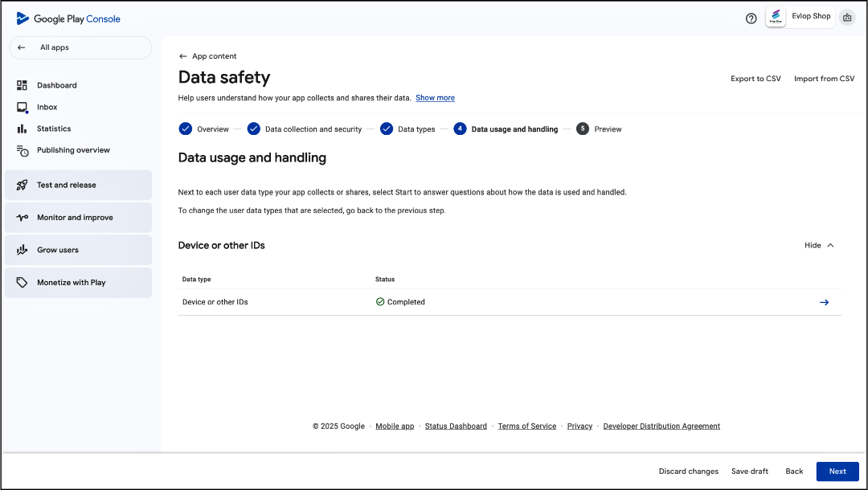Click the Grow users icon
Screen dimensions: 868x490
(x=23, y=250)
